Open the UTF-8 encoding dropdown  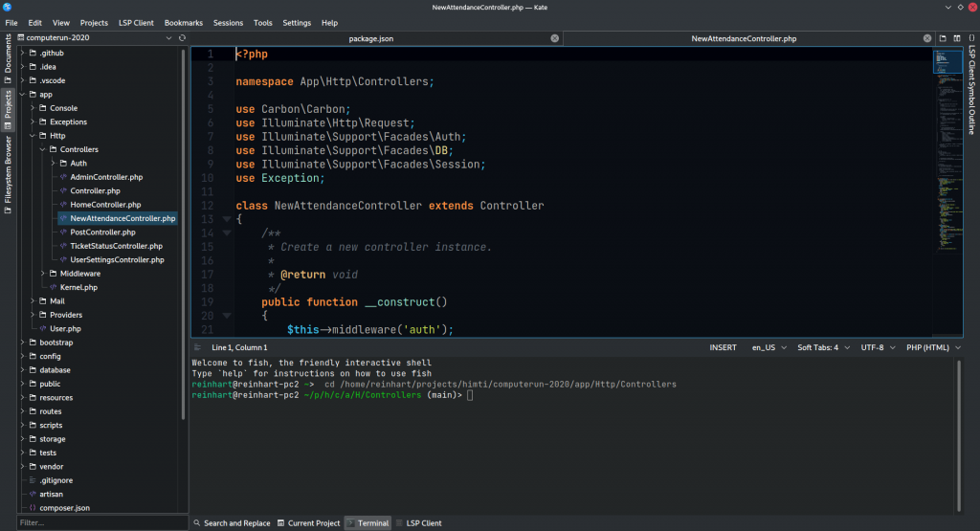[x=877, y=347]
